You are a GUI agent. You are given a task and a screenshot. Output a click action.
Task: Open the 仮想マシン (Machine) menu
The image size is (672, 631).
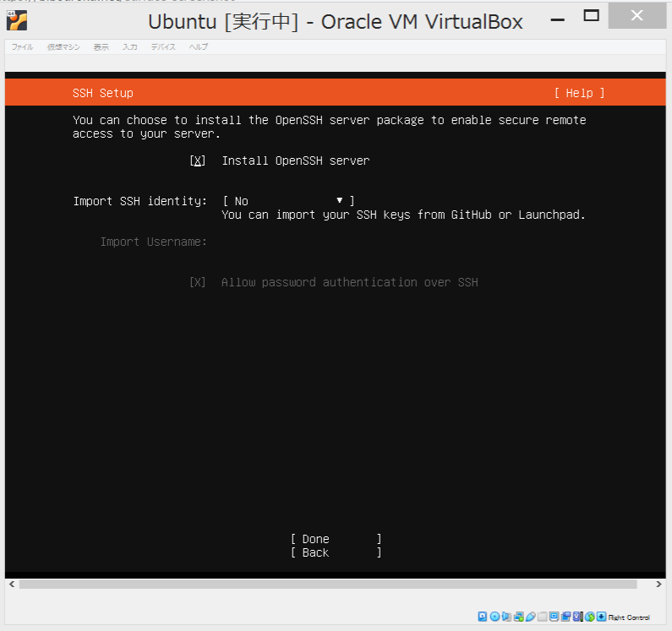pyautogui.click(x=63, y=46)
